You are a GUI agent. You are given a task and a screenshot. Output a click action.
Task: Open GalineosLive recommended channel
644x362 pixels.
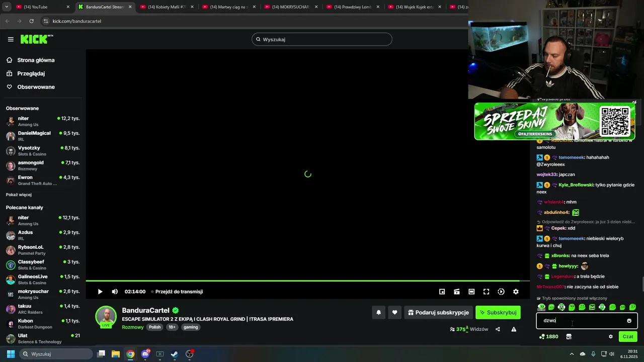(x=43, y=280)
